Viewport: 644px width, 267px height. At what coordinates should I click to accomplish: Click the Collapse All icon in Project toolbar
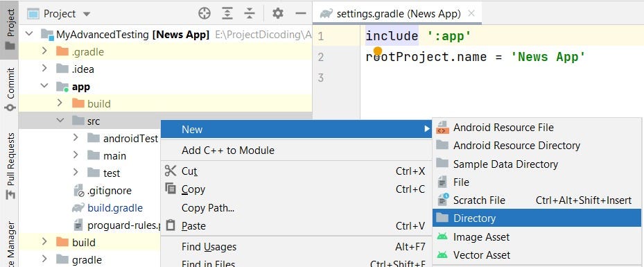[250, 14]
